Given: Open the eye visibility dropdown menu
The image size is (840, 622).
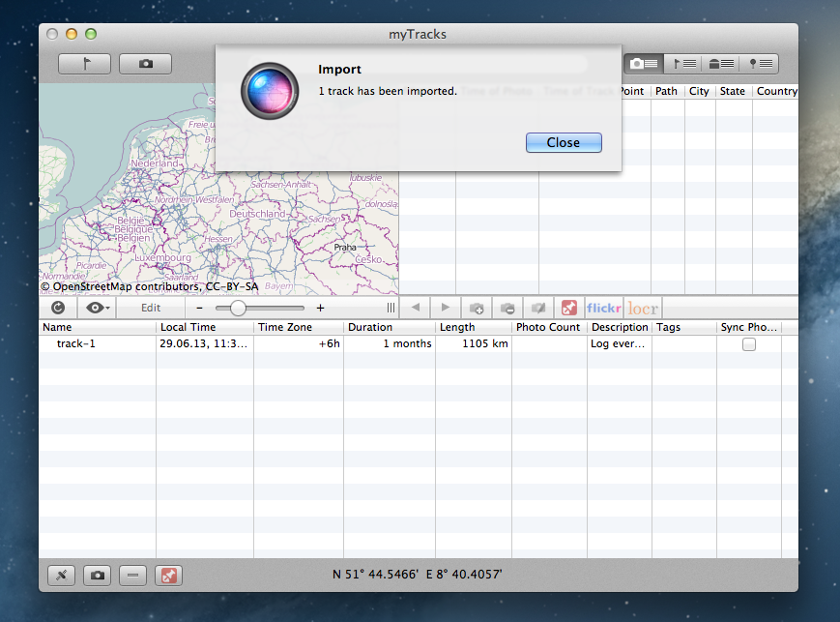Looking at the screenshot, I should click(x=97, y=308).
